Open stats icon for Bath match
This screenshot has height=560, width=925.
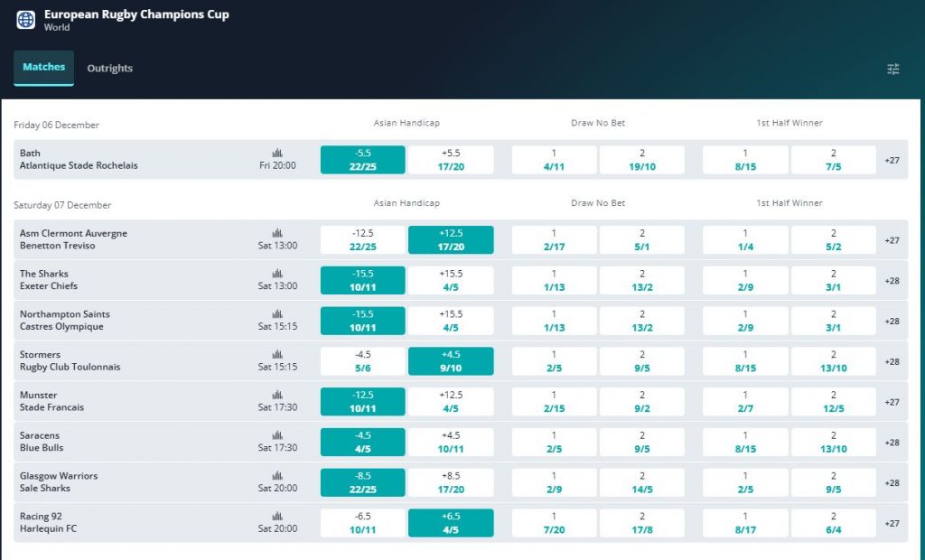pos(277,153)
